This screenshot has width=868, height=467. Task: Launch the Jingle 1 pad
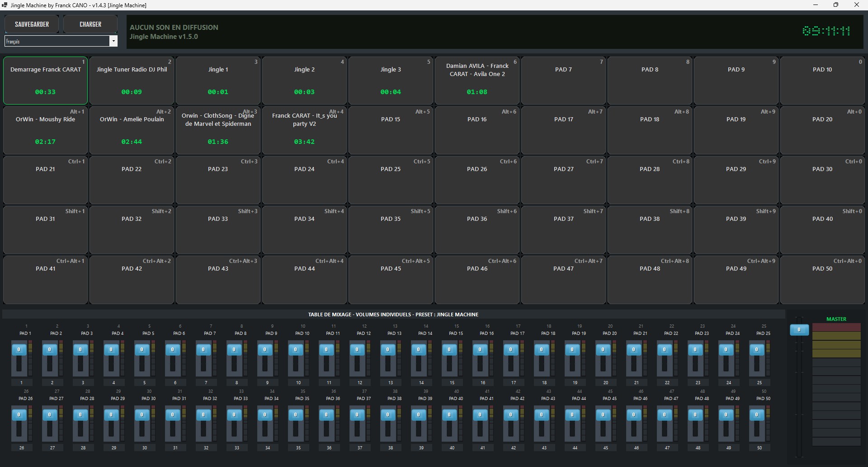[x=218, y=81]
